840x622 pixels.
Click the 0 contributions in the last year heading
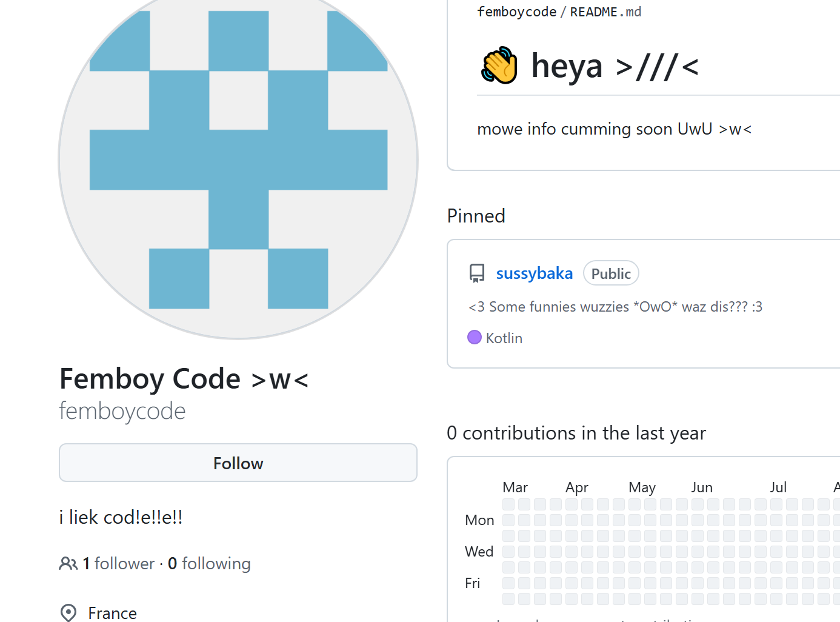[x=576, y=433]
